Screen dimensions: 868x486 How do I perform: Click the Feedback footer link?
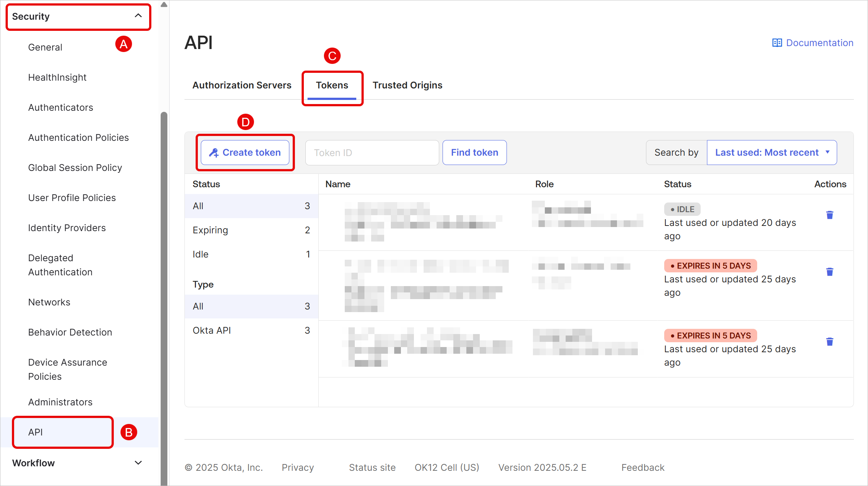coord(643,467)
